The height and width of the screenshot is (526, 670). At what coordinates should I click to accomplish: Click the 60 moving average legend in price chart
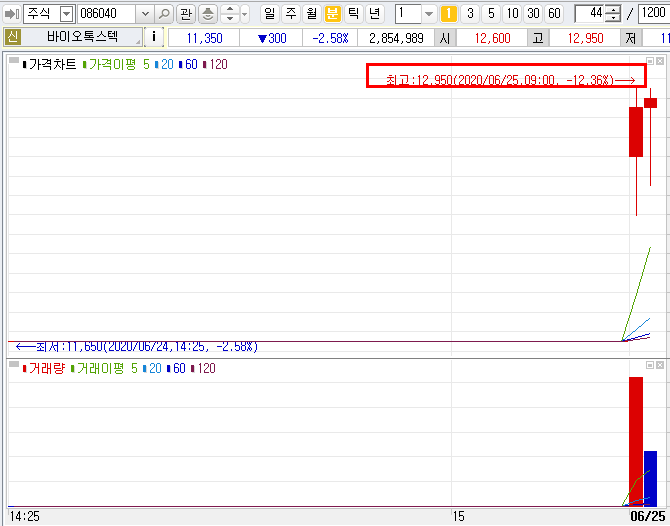pos(188,65)
